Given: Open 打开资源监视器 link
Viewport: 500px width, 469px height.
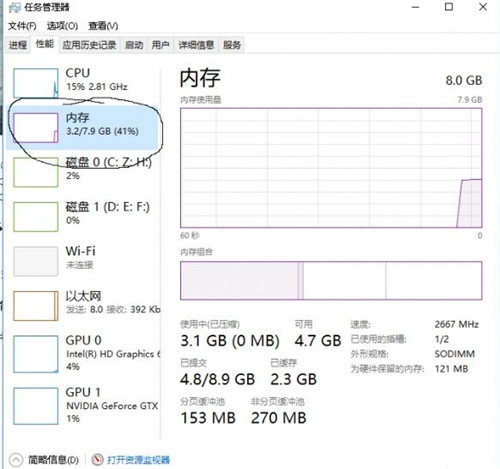Looking at the screenshot, I should click(x=138, y=460).
